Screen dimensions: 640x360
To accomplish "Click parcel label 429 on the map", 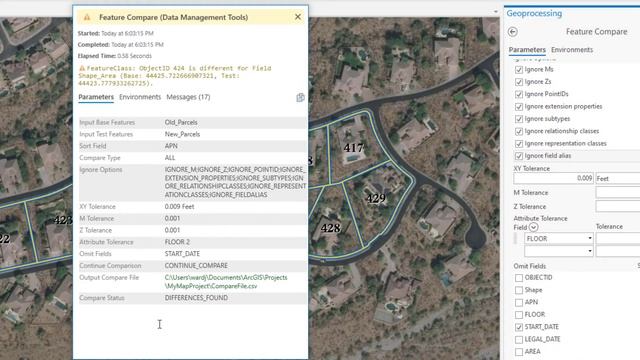I will (376, 198).
